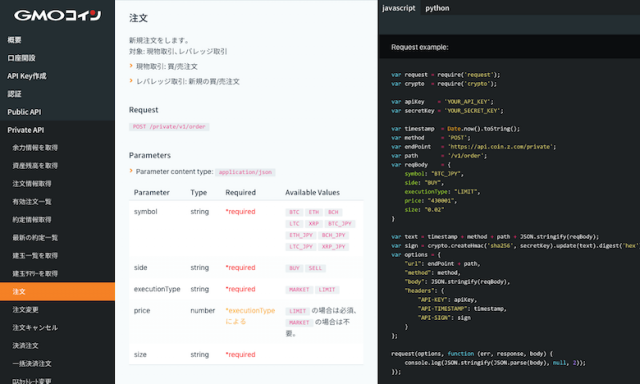Screen dimensions: 640x384
Task: Open 最新の約定一覧 page
Action: point(35,238)
